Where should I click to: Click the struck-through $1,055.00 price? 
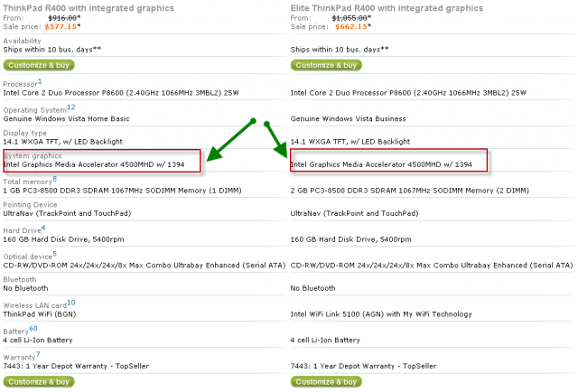pyautogui.click(x=350, y=18)
